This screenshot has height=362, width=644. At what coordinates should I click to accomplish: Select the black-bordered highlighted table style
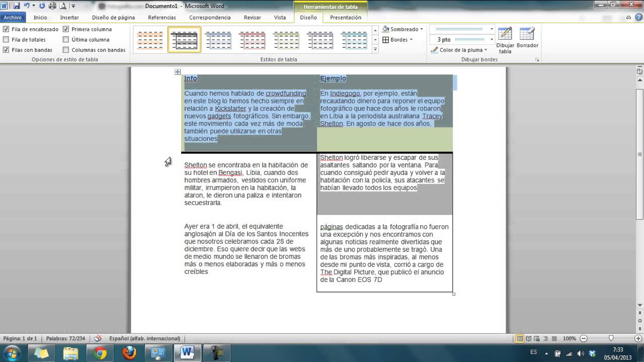(x=184, y=40)
